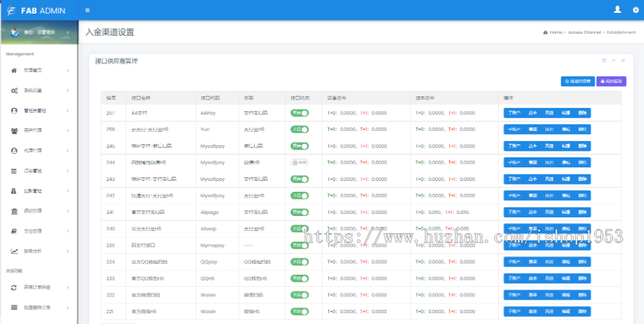The height and width of the screenshot is (324, 644).
Task: Click the hamburger menu icon in top bar
Action: (87, 10)
